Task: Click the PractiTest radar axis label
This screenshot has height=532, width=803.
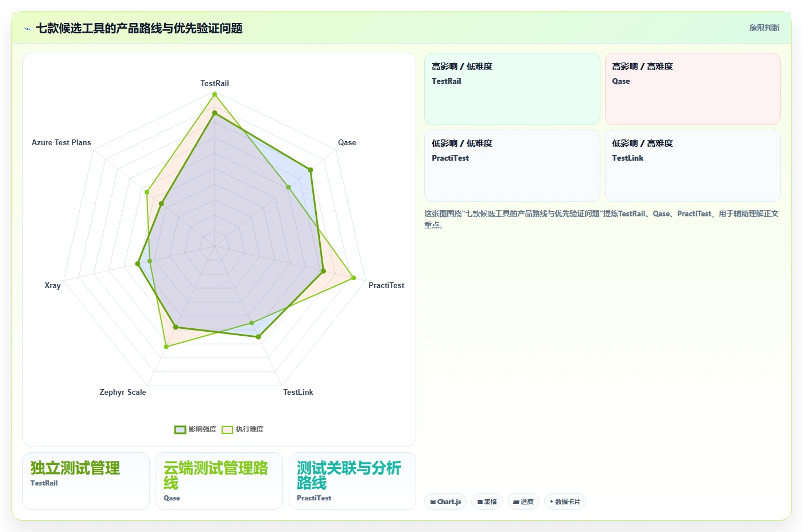Action: pyautogui.click(x=386, y=285)
